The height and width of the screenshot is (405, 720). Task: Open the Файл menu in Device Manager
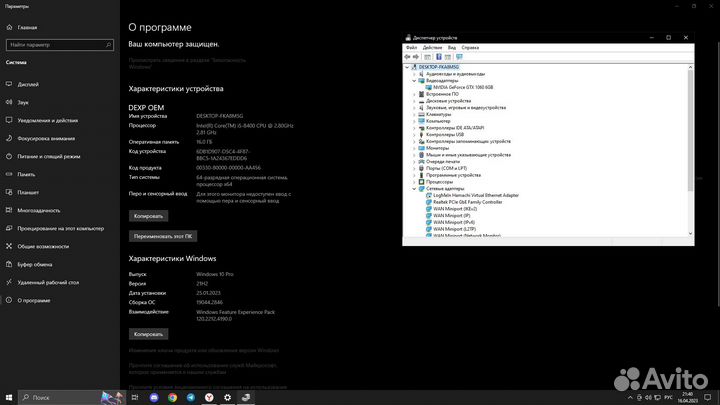click(411, 48)
